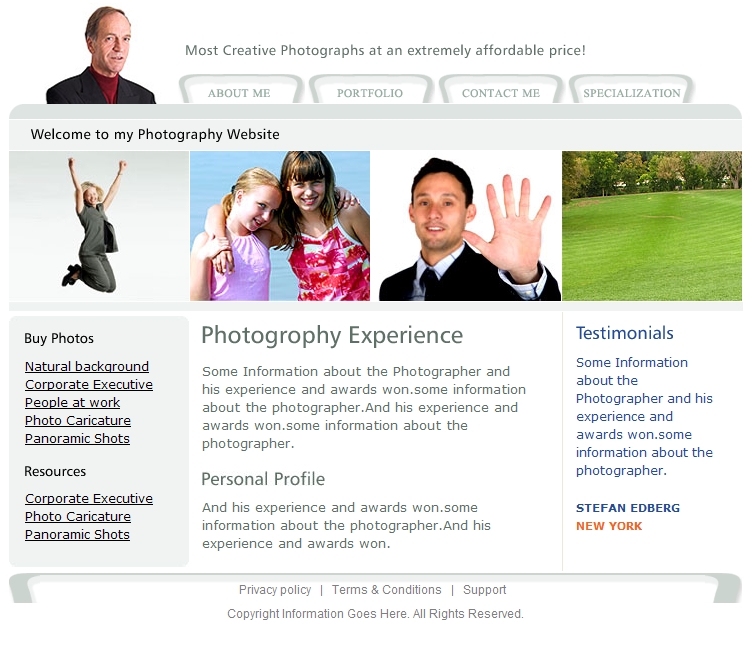
Task: Open the jumping woman photo
Action: [x=99, y=226]
